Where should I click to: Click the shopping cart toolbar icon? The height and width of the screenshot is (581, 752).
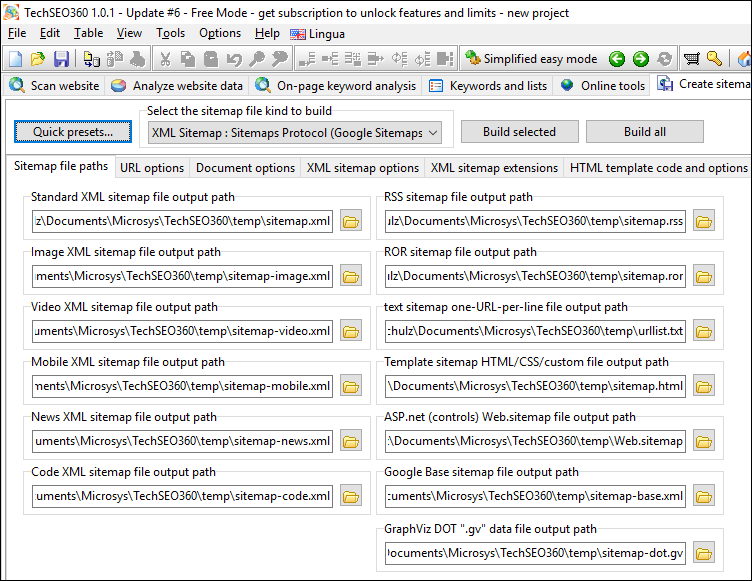(x=691, y=59)
